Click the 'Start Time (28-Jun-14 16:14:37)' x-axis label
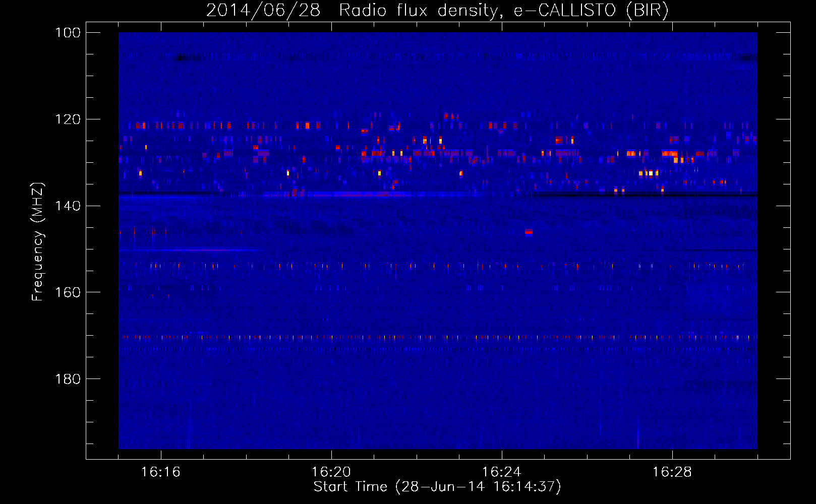This screenshot has width=816, height=504. point(437,487)
